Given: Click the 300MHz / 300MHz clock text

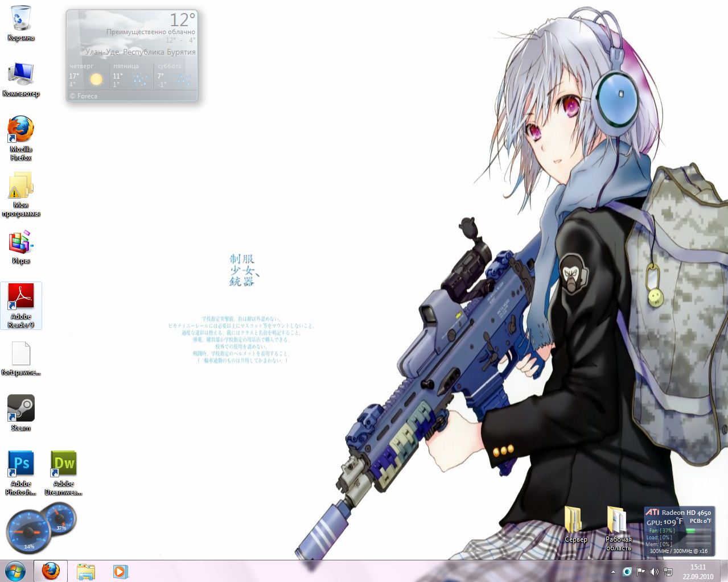Looking at the screenshot, I should 678,551.
